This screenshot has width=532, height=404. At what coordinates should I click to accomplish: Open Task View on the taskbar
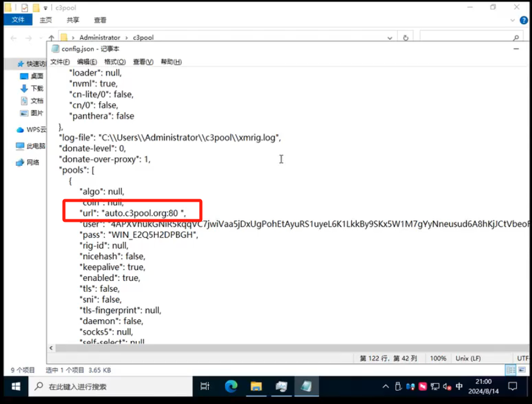(x=205, y=386)
